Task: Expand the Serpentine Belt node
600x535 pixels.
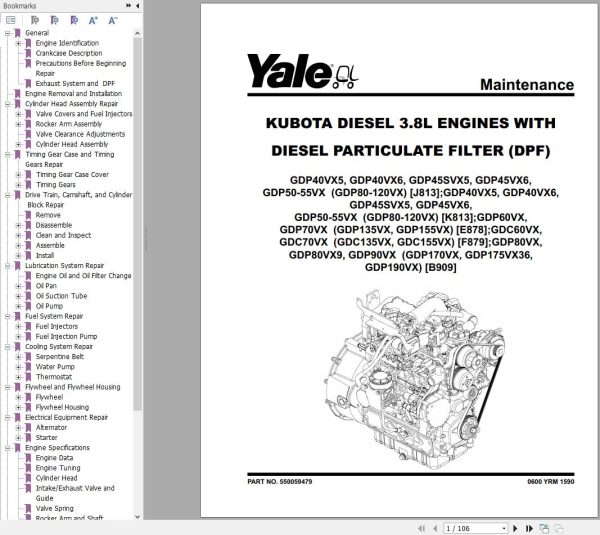Action: [x=18, y=357]
